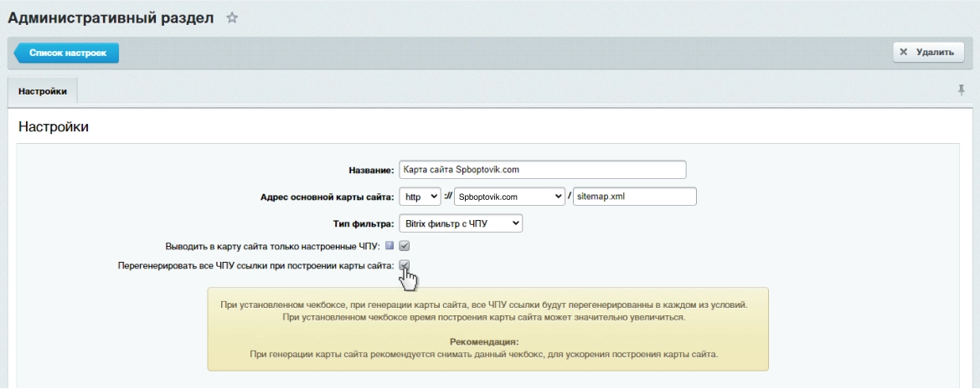The image size is (980, 389).
Task: Click into the 'Название' text field
Action: click(x=542, y=170)
